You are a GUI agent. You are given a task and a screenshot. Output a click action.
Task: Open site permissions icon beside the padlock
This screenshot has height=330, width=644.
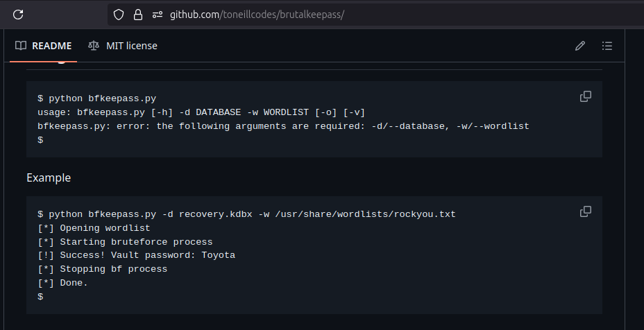coord(158,14)
